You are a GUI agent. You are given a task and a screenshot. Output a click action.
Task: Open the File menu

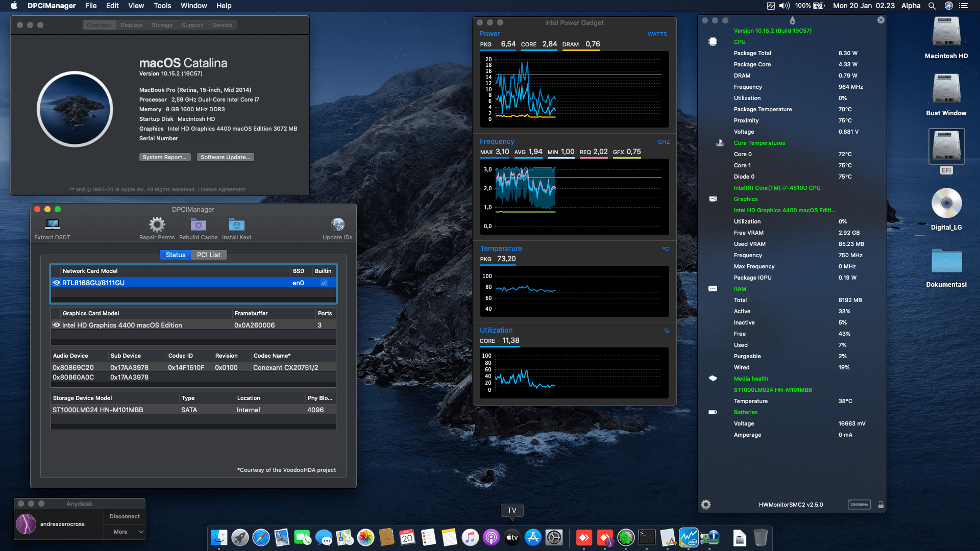pos(91,6)
